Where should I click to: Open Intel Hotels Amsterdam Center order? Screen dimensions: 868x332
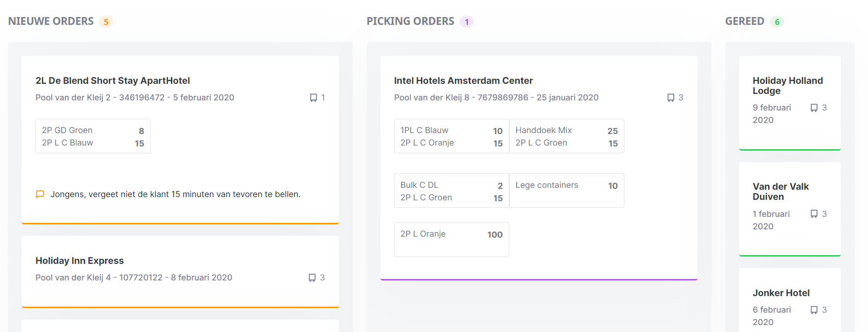click(x=463, y=81)
